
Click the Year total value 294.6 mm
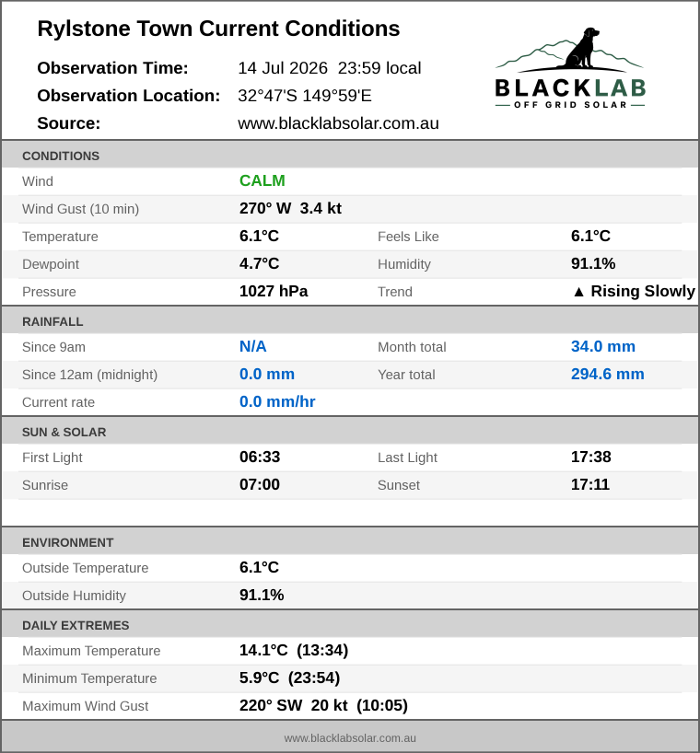click(x=607, y=374)
